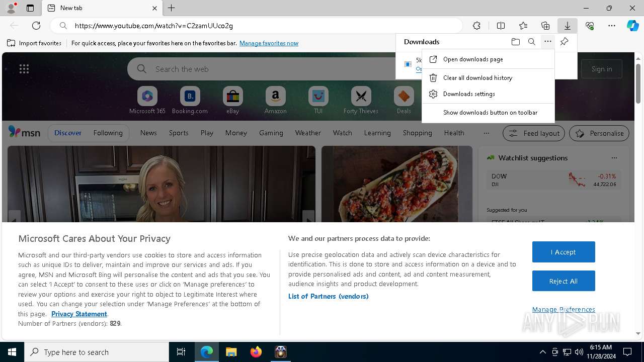
Task: Click the browser Back arrow button
Action: click(14, 26)
